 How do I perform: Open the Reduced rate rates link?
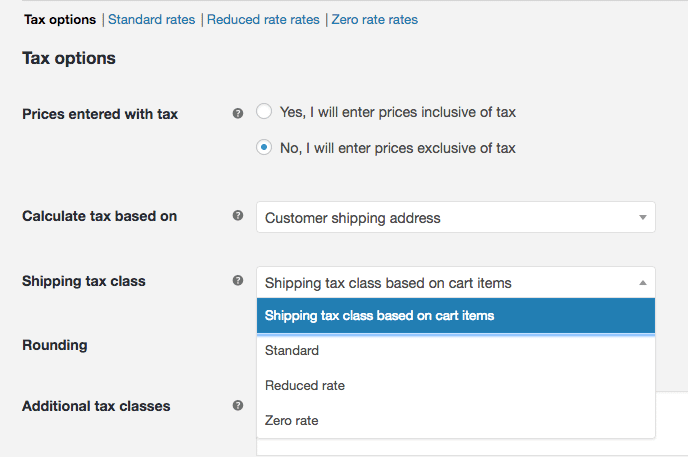263,20
